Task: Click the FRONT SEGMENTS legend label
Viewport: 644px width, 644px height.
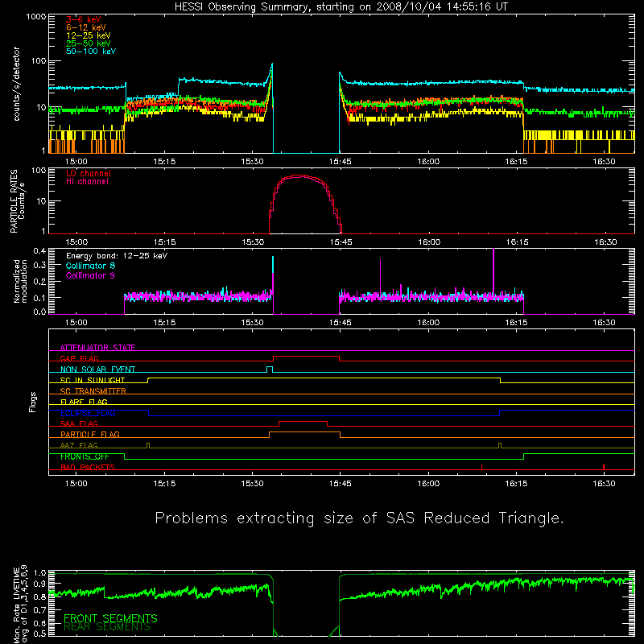Action: tap(110, 618)
